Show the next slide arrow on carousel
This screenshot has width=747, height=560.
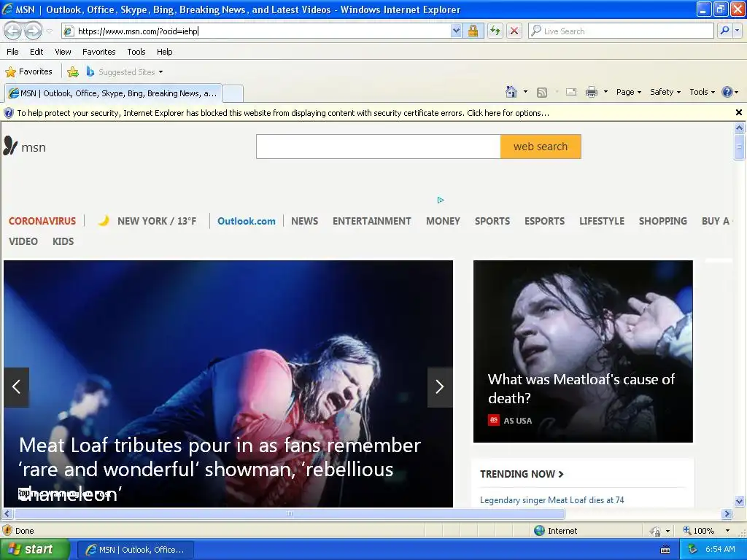[440, 387]
